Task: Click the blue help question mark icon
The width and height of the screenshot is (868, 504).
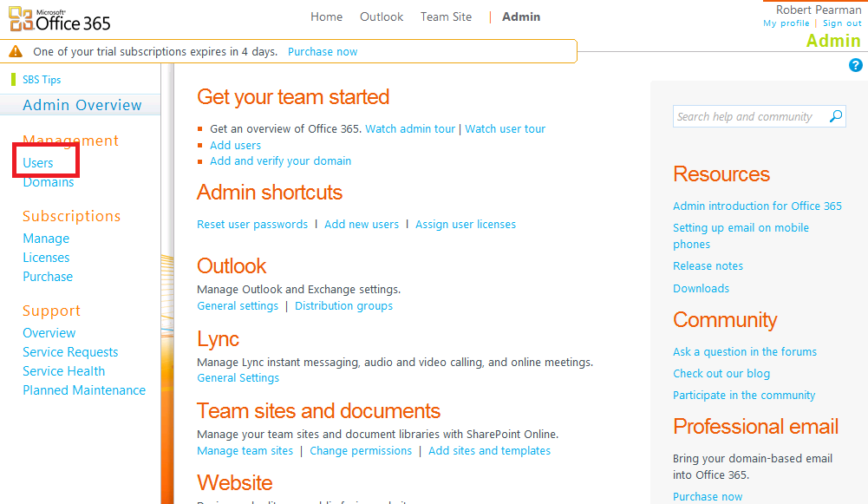Action: pyautogui.click(x=856, y=65)
